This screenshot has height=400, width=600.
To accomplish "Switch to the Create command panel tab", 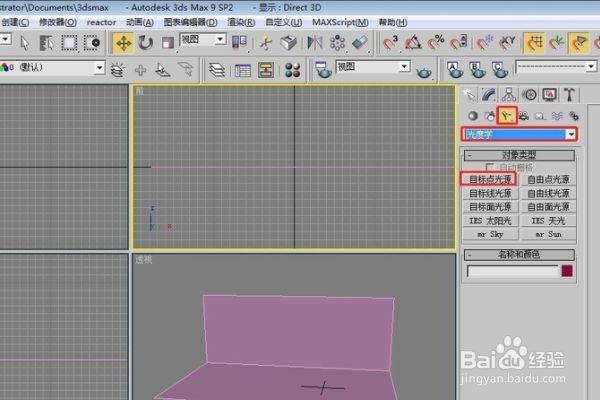I will coord(469,95).
